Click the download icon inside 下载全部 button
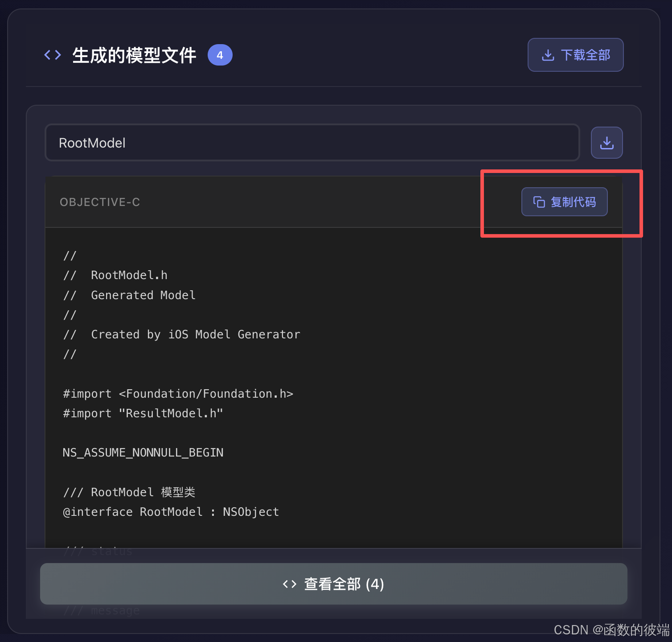This screenshot has width=672, height=642. [x=548, y=54]
